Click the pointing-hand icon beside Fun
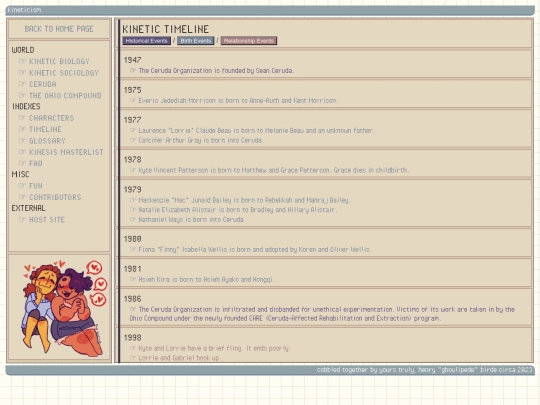 (x=22, y=185)
